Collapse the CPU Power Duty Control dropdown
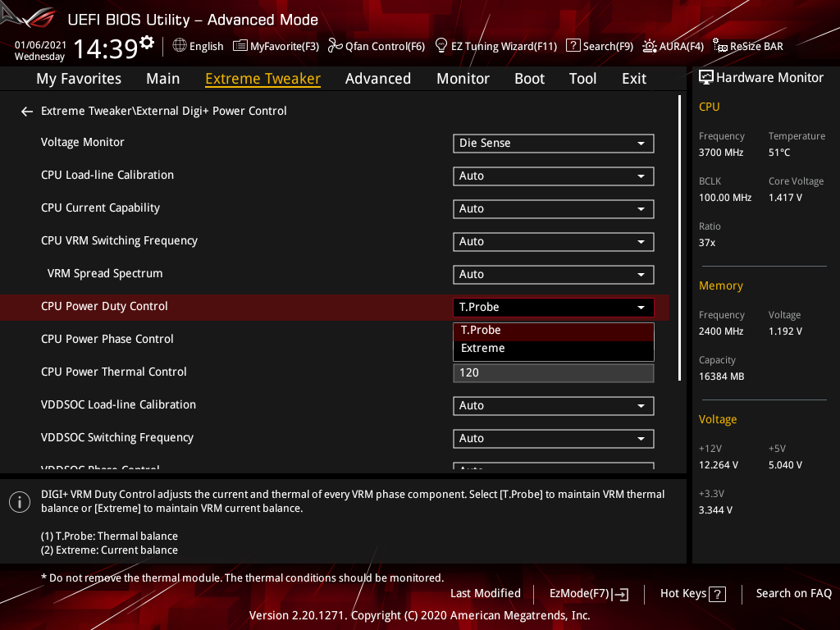 (x=554, y=308)
